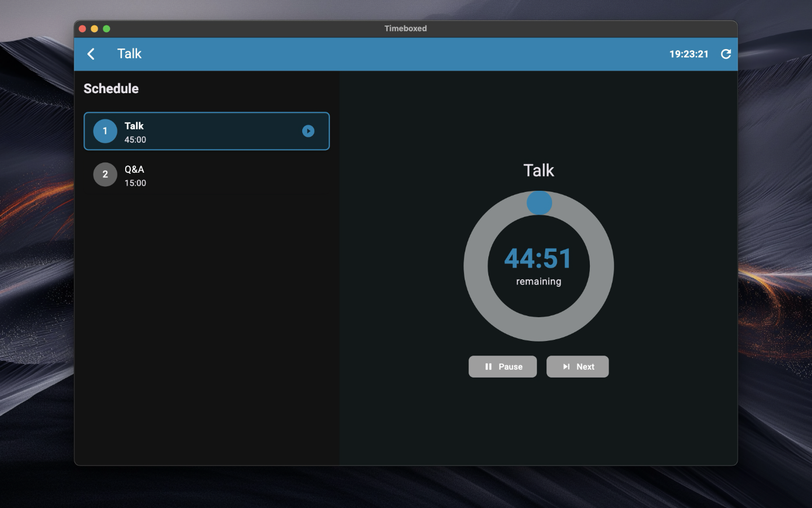Close the Timeboxed window
This screenshot has height=508, width=812.
click(82, 29)
